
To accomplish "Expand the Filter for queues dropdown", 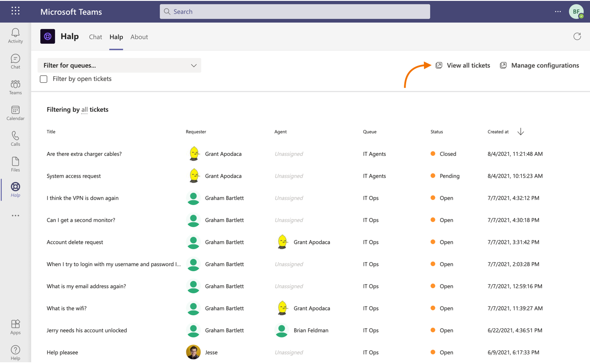I will [119, 65].
